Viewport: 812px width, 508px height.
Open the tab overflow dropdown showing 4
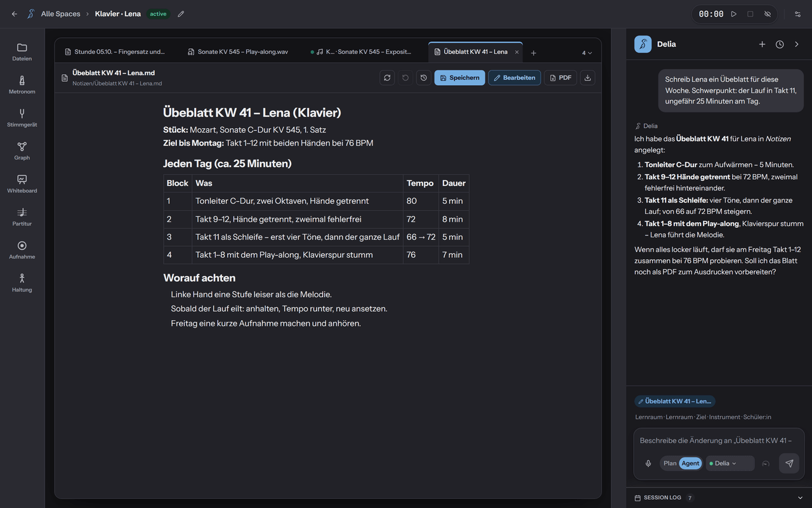pyautogui.click(x=587, y=53)
